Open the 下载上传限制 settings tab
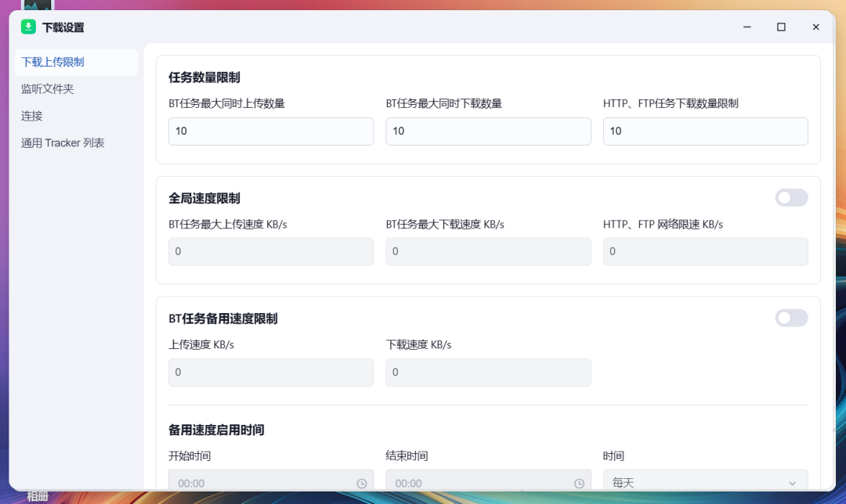Screen dimensions: 846x504 click(x=76, y=63)
